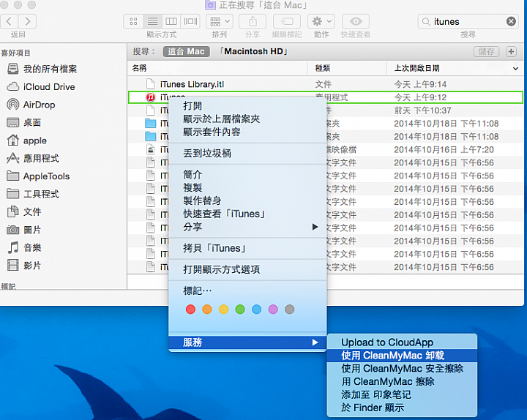Switch to column view mode
The height and width of the screenshot is (420, 527).
point(171,21)
